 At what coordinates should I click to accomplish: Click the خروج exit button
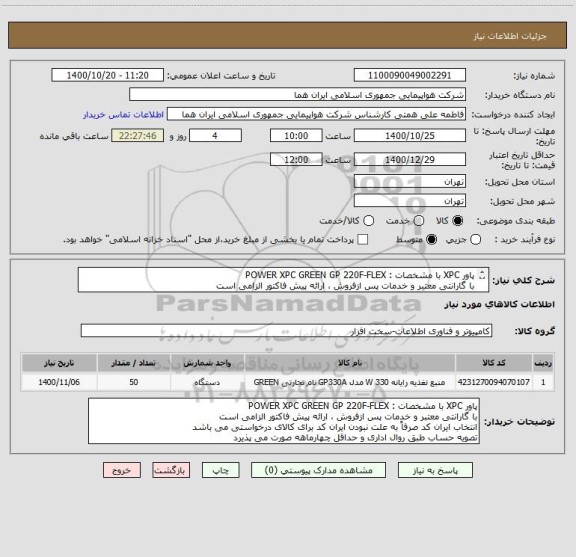point(122,470)
